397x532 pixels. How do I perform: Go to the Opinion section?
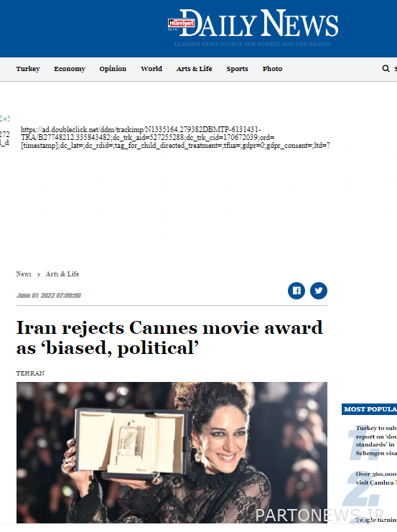113,69
